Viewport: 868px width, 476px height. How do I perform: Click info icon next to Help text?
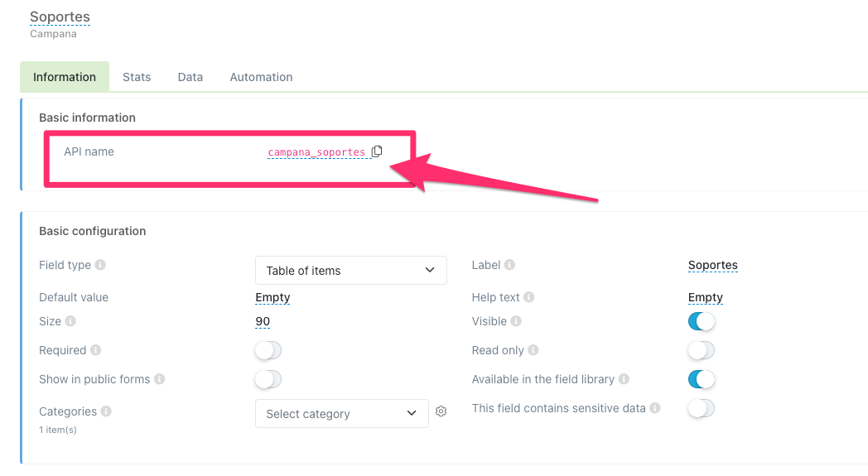pos(528,297)
